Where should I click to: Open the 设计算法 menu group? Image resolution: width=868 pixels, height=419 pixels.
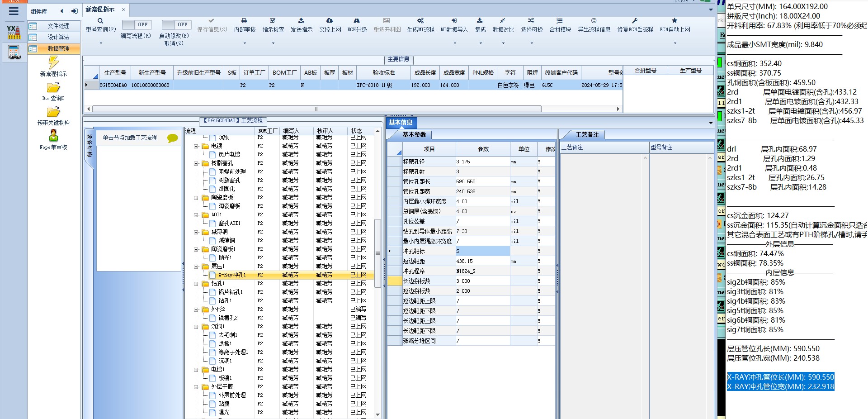click(x=54, y=37)
